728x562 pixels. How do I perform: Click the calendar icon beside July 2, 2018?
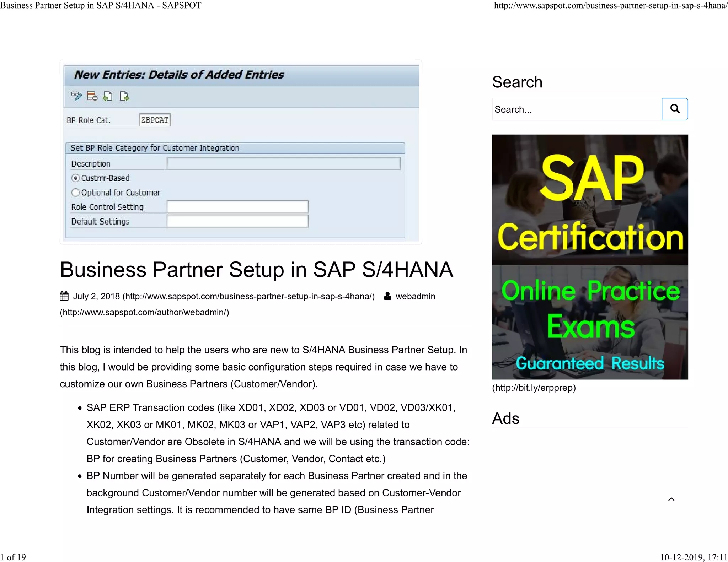tap(64, 296)
